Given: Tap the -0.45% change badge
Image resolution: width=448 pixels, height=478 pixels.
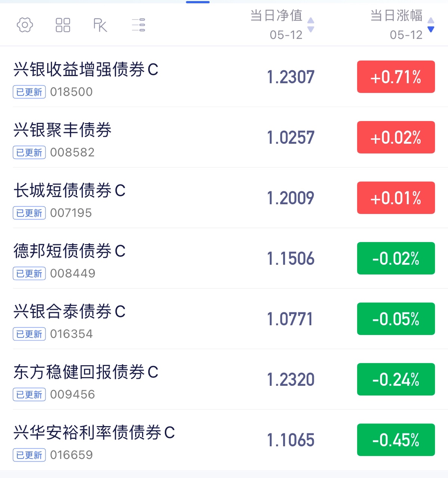Looking at the screenshot, I should tap(396, 440).
